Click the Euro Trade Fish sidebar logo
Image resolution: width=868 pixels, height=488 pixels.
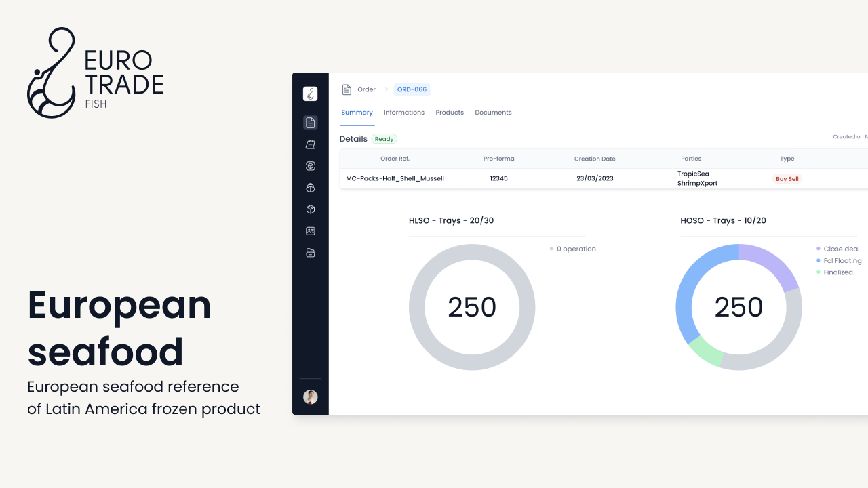click(x=310, y=94)
